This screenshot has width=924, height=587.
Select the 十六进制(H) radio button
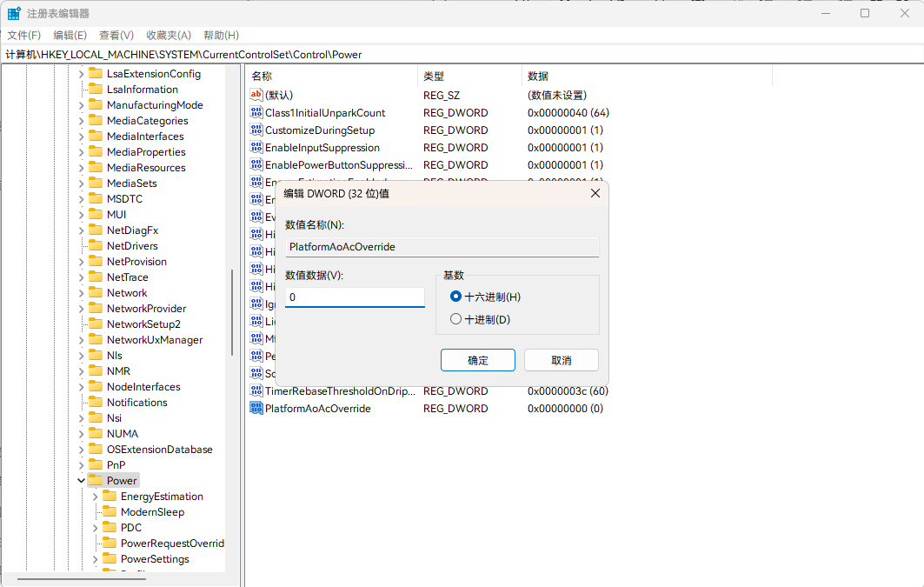click(455, 296)
